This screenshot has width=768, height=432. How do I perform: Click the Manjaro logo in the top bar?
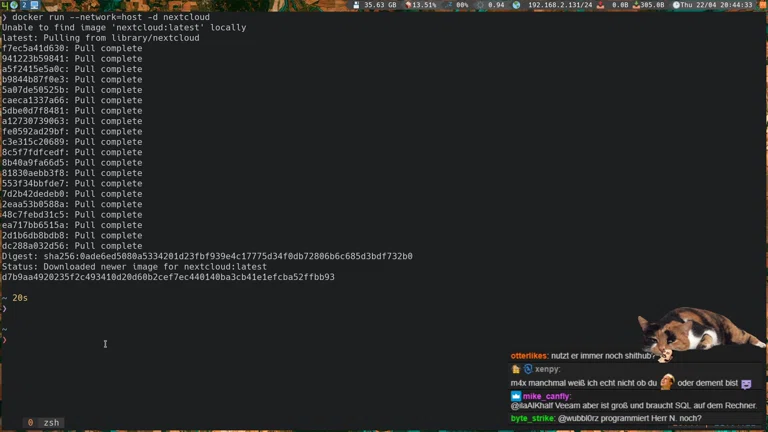(x=5, y=5)
